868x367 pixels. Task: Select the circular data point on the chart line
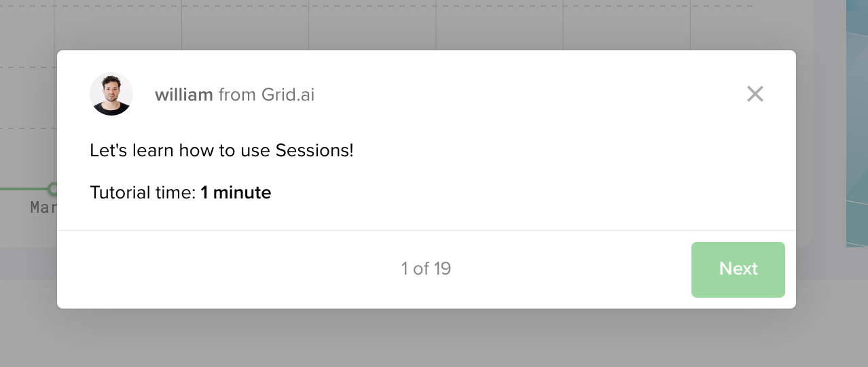pos(52,188)
